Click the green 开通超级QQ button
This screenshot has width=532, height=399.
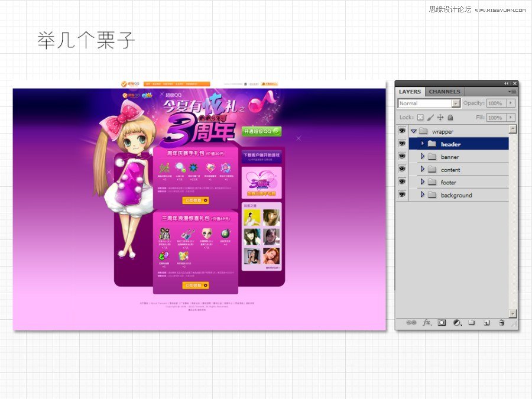coord(262,131)
